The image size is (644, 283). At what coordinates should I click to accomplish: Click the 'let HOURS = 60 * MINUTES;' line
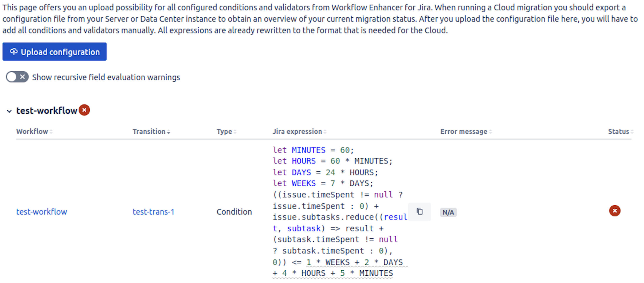[x=333, y=161]
